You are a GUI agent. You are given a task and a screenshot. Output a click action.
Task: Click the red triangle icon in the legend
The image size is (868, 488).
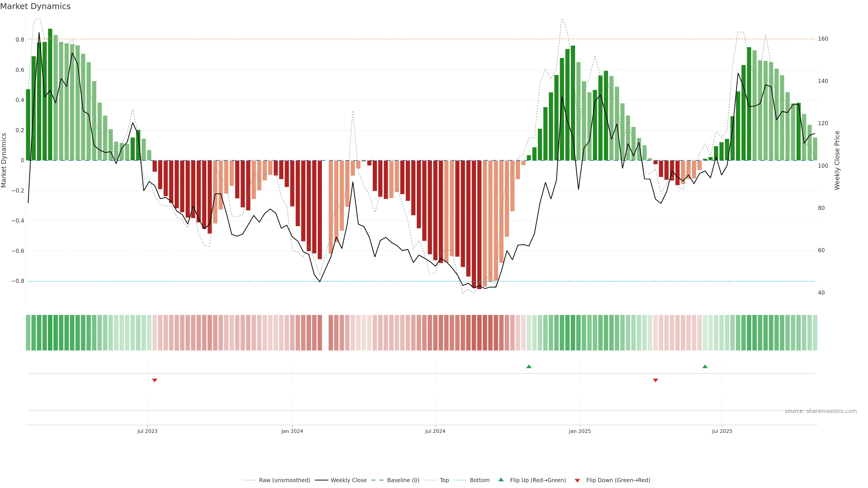[577, 480]
